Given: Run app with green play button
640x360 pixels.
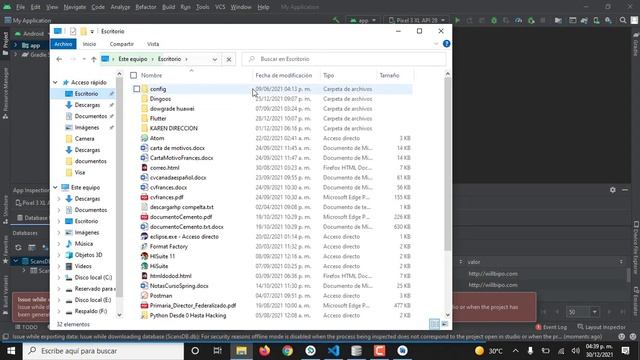Looking at the screenshot, I should (x=457, y=20).
